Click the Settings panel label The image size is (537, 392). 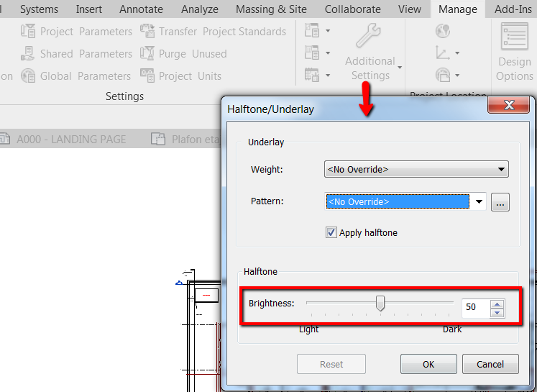(124, 96)
